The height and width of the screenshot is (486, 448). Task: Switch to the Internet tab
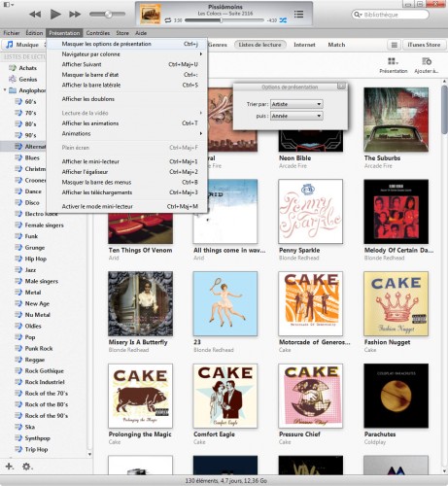(x=304, y=45)
